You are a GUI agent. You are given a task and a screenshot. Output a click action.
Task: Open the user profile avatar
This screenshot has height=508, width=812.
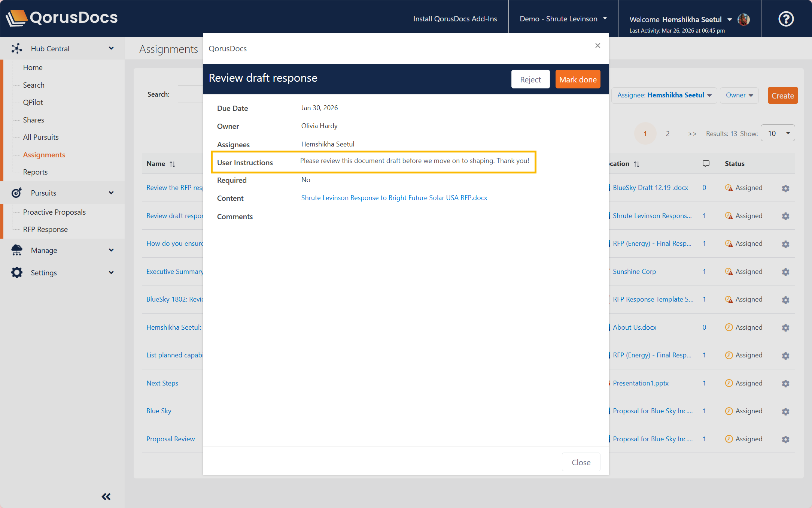click(743, 19)
